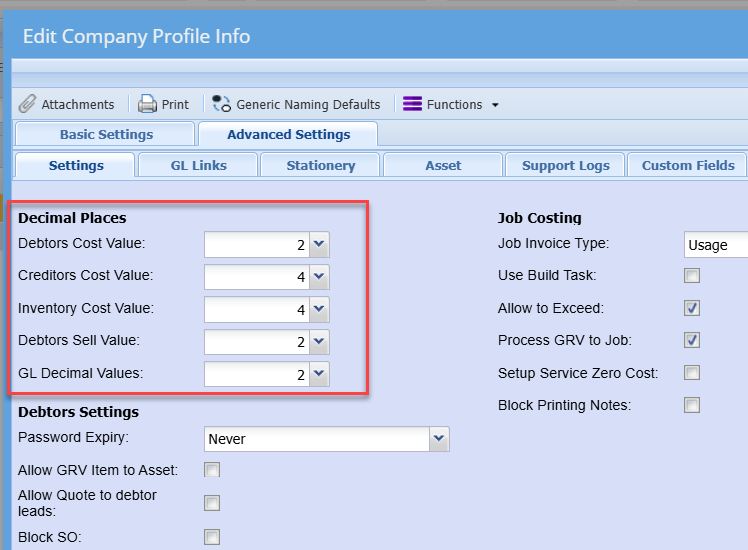Open Generic Naming Defaults icon
748x550 pixels.
tap(221, 104)
